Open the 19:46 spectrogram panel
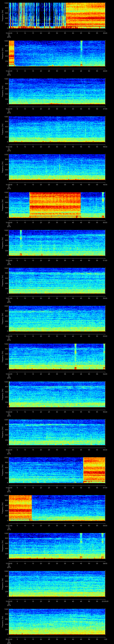The height and width of the screenshot is (644, 114). click(x=57, y=91)
